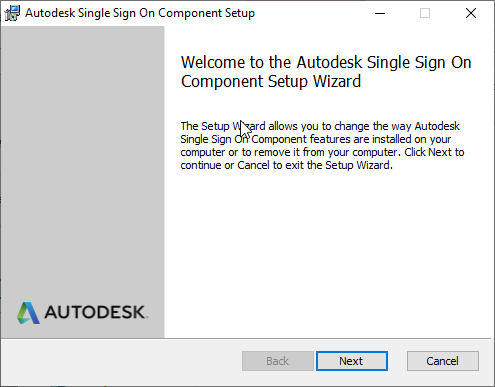Screen dimensions: 495x387
Task: Continue setup with the Next button
Action: click(x=352, y=361)
